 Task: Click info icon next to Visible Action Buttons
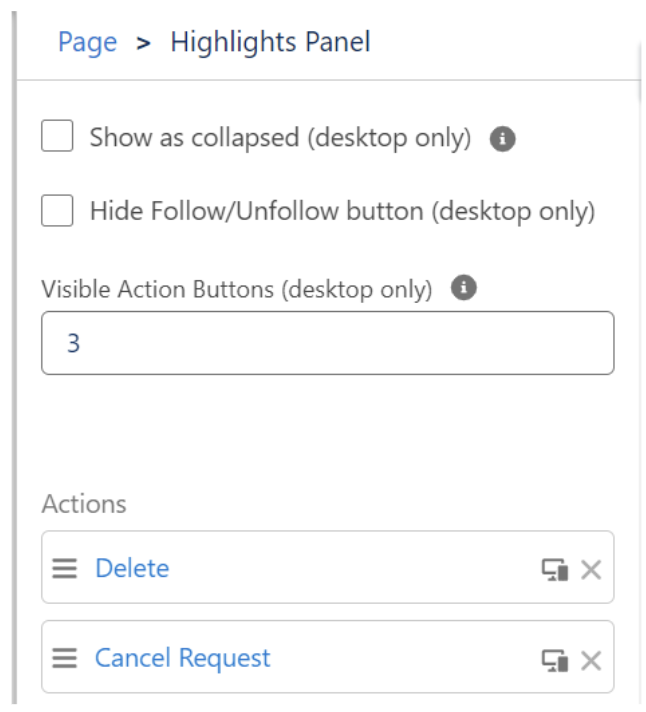click(464, 287)
